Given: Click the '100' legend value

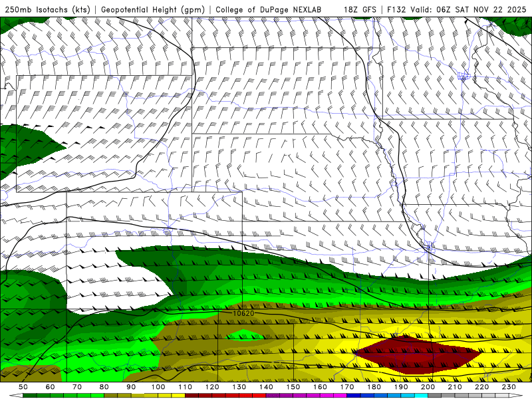Looking at the screenshot, I should (x=158, y=387).
